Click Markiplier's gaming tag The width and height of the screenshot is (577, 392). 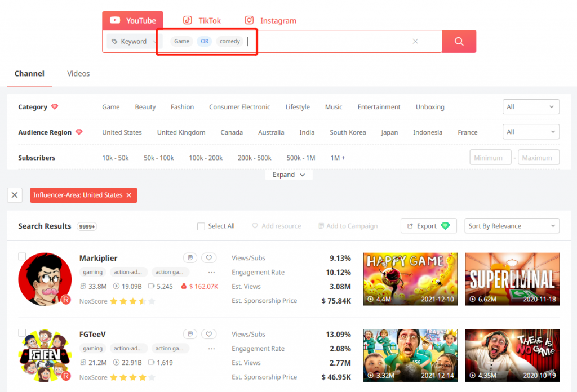pyautogui.click(x=93, y=272)
